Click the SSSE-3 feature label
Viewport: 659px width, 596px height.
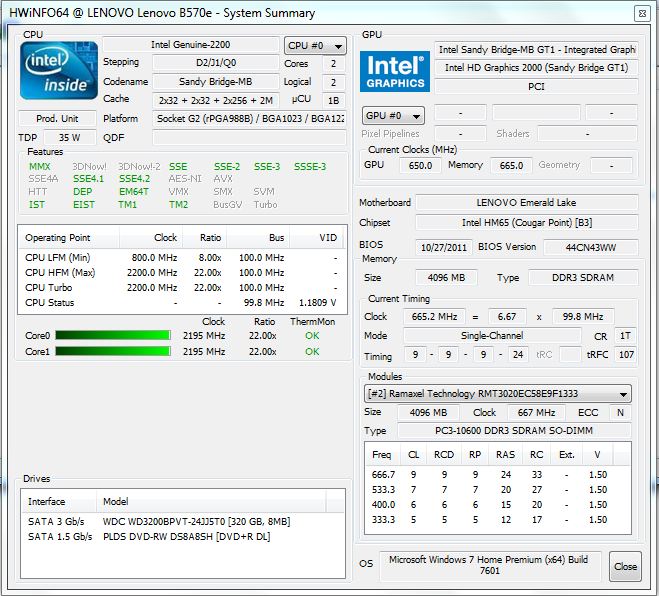(x=310, y=167)
